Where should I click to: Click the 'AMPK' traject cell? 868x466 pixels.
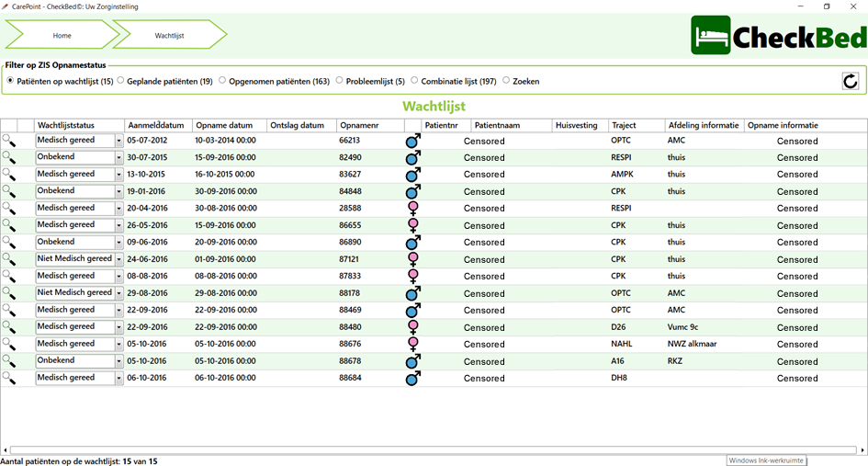pyautogui.click(x=622, y=174)
